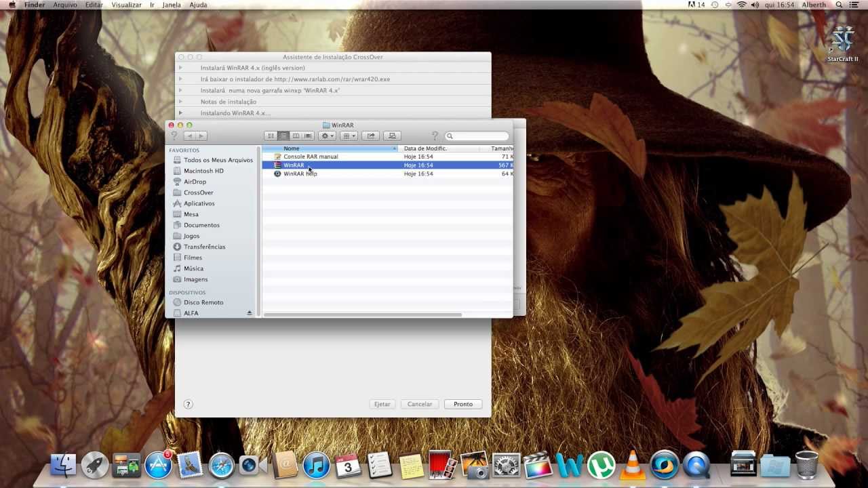Launch Safari from the dock
The height and width of the screenshot is (488, 868).
(x=222, y=466)
